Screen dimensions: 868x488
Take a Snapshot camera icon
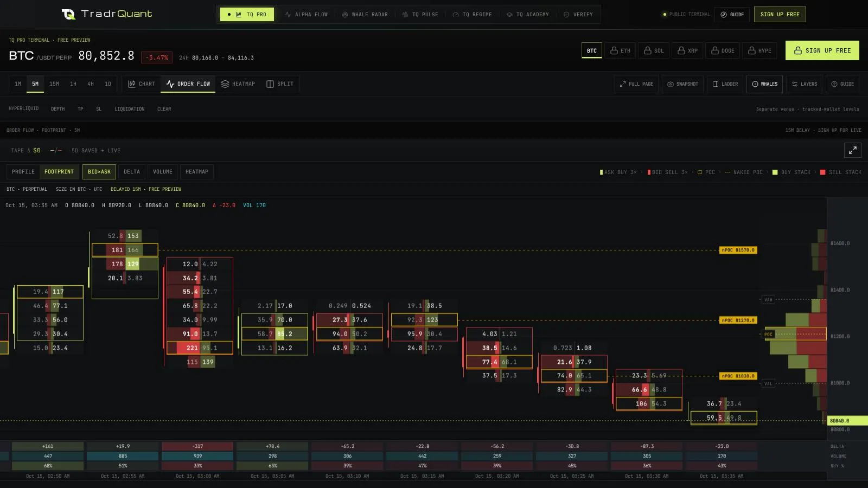pyautogui.click(x=671, y=84)
